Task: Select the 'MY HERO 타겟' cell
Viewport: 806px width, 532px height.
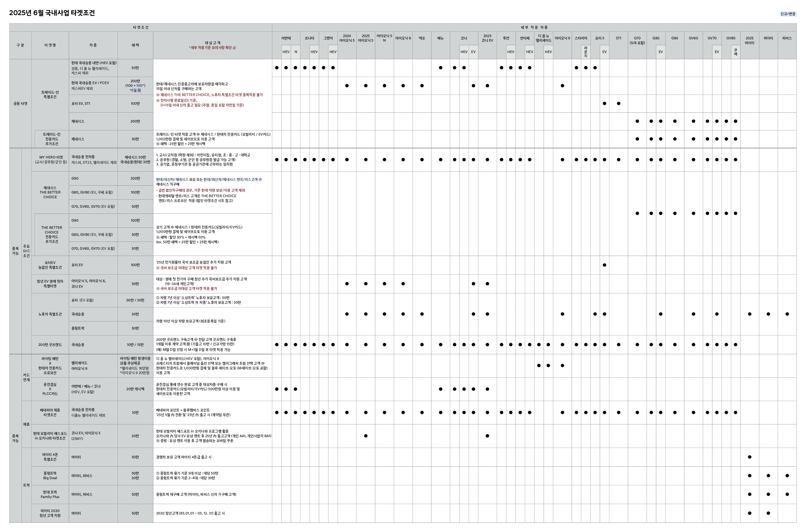Action: tap(50, 160)
